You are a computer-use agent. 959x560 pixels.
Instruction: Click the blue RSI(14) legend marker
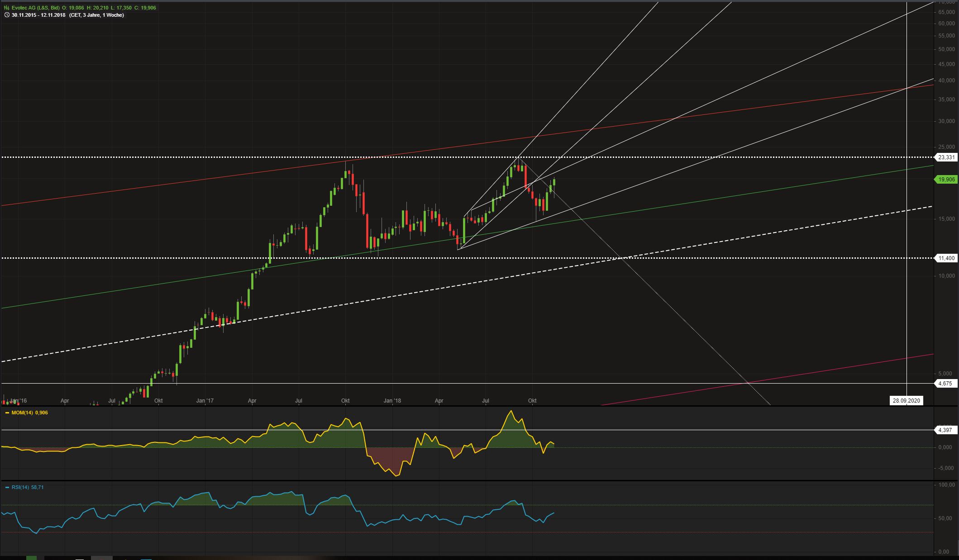7,487
